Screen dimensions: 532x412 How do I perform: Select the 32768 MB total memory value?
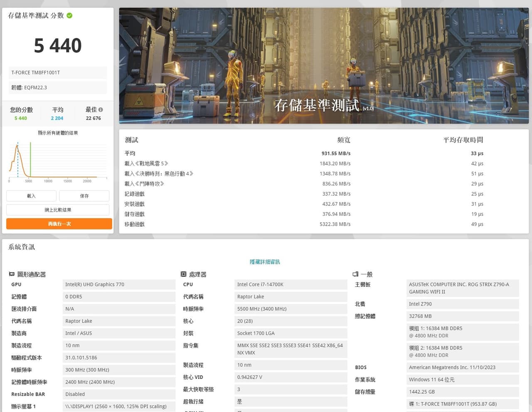point(463,316)
